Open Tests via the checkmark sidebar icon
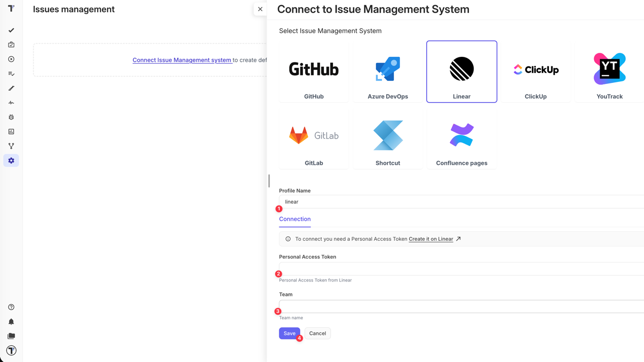644x362 pixels. [x=11, y=30]
